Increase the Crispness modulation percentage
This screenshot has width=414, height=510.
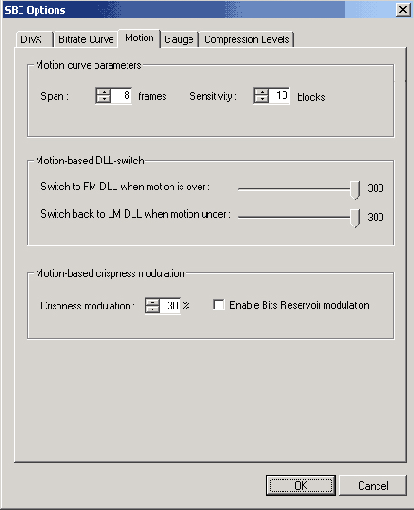pos(153,302)
